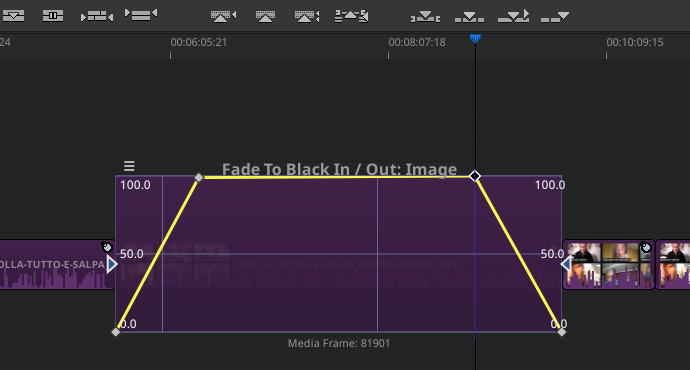Click the left 50.0 axis value
This screenshot has width=690, height=370.
point(132,254)
